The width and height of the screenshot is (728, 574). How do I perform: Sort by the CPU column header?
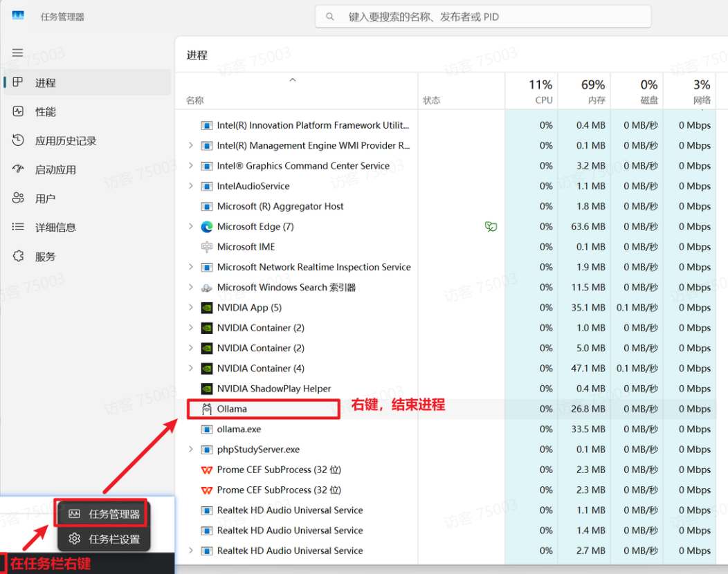531,91
